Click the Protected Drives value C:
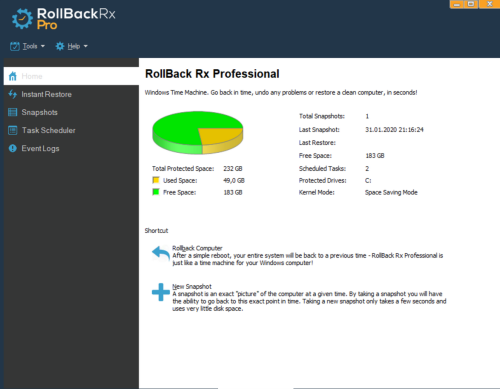Viewport: 500px width, 389px height. pos(368,180)
